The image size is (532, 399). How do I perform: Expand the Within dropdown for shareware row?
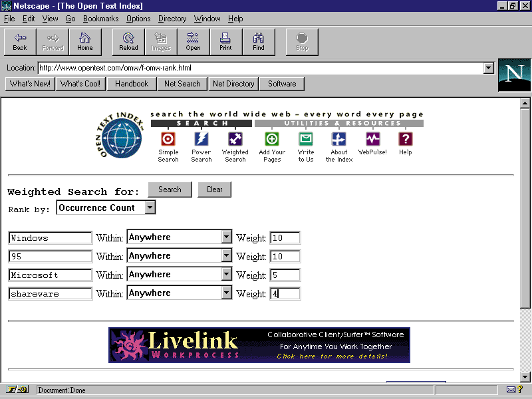(x=226, y=293)
